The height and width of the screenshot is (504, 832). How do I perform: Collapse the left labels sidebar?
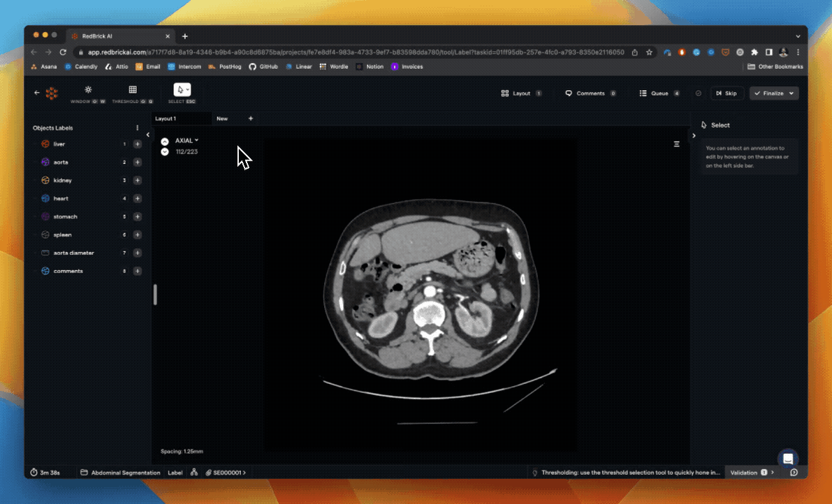148,135
